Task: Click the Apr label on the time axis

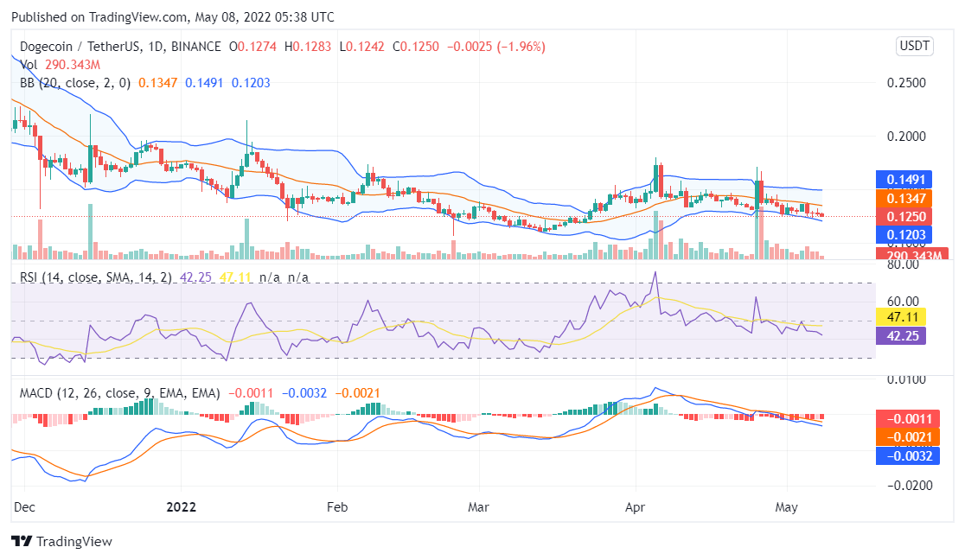Action: pos(636,508)
